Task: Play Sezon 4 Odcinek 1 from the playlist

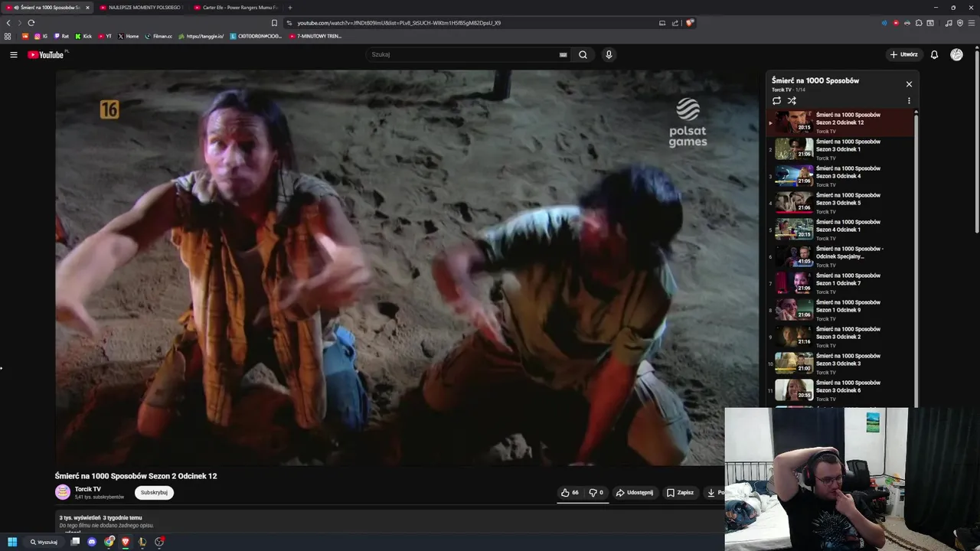Action: 841,229
